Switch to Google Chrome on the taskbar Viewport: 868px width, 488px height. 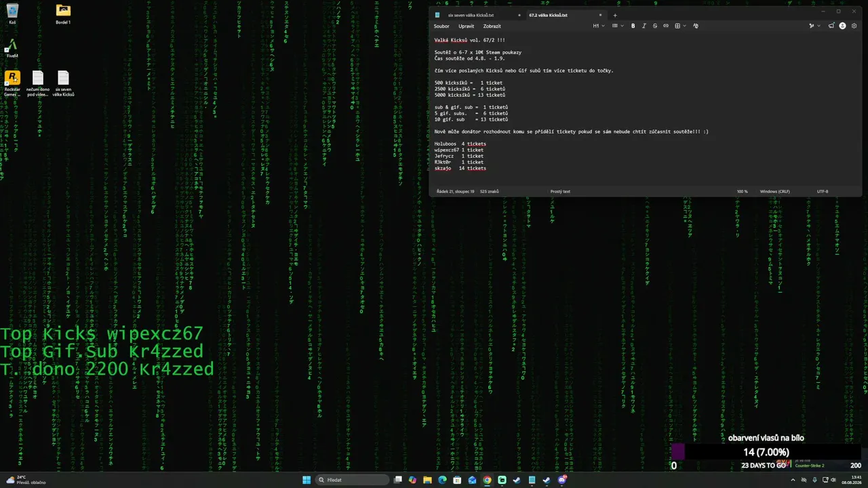coord(487,480)
